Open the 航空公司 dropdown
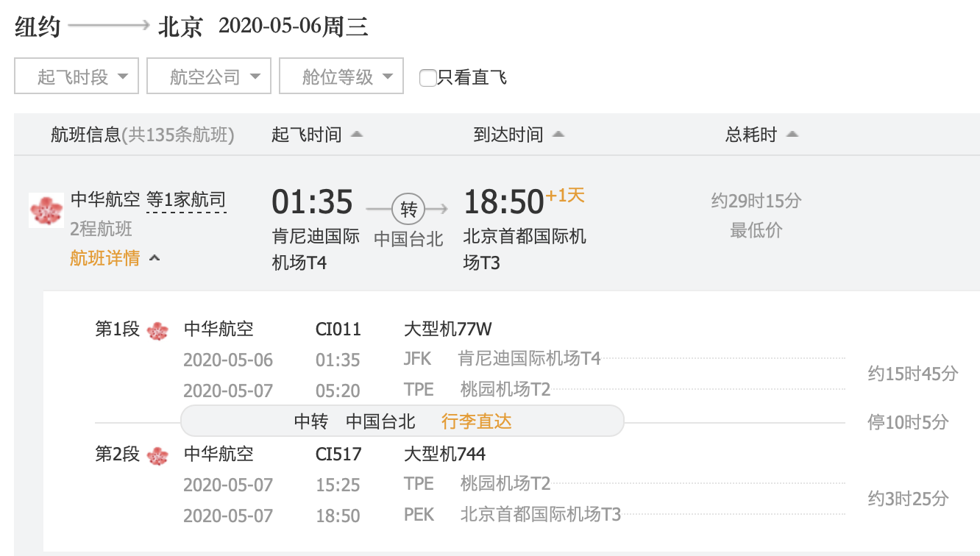 tap(209, 76)
